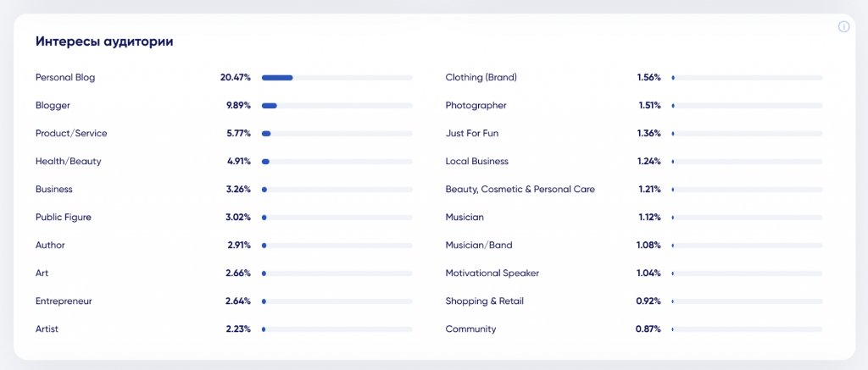This screenshot has width=868, height=370.
Task: Select the Just For Fun label
Action: pyautogui.click(x=472, y=133)
